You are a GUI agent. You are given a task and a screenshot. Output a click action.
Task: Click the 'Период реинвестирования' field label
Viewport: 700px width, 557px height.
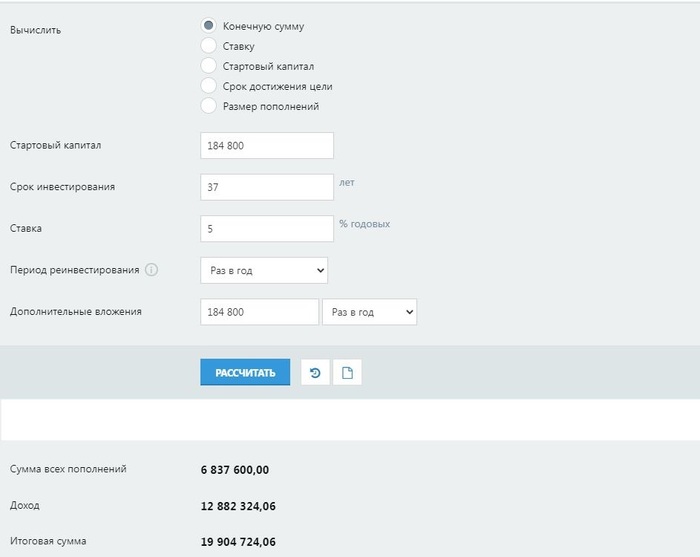tap(75, 270)
